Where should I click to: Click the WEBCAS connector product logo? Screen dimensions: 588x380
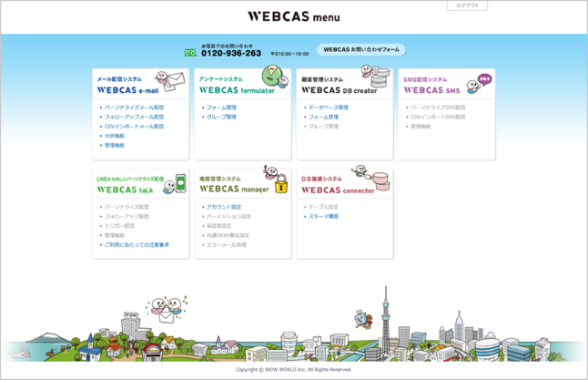coord(338,190)
